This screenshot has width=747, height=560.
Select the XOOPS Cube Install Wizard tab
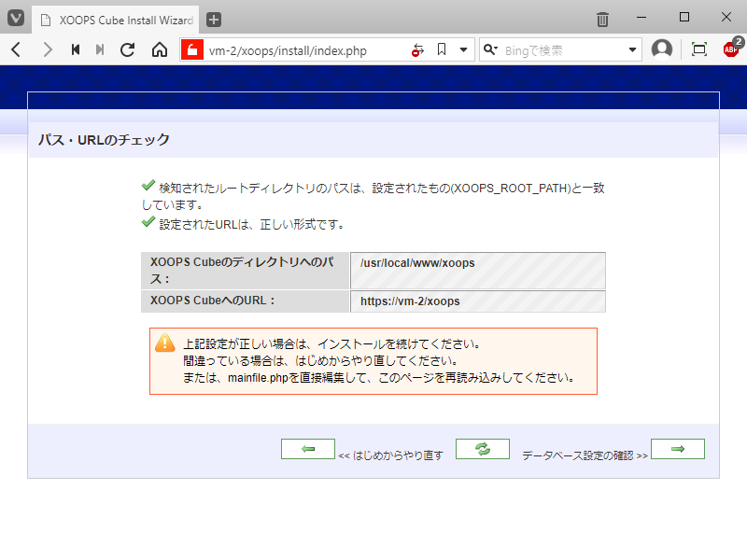pos(116,20)
